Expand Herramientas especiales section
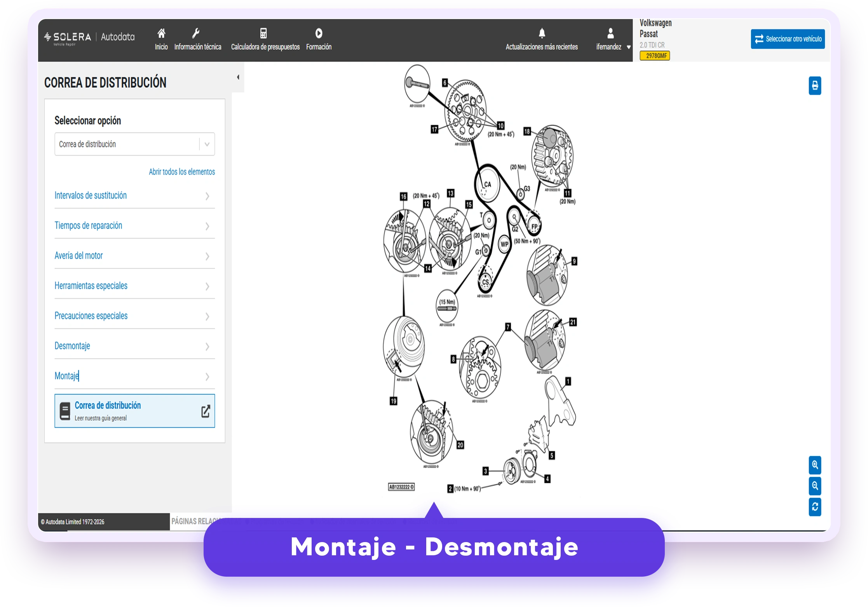The width and height of the screenshot is (868, 607). pyautogui.click(x=134, y=286)
